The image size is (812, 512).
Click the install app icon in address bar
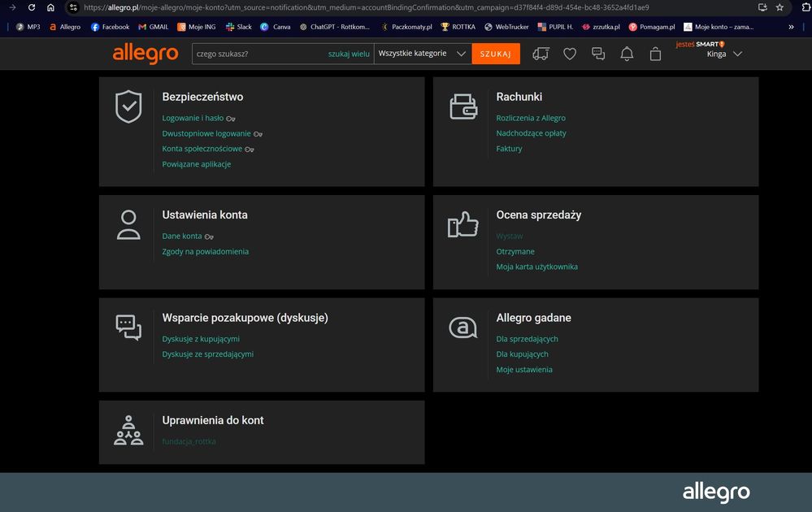coord(762,7)
